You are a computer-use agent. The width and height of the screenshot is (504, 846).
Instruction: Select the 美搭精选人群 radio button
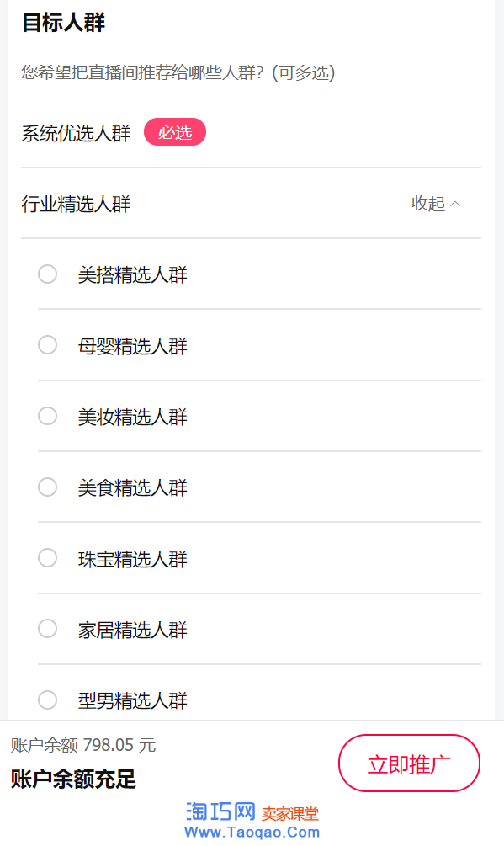click(47, 274)
